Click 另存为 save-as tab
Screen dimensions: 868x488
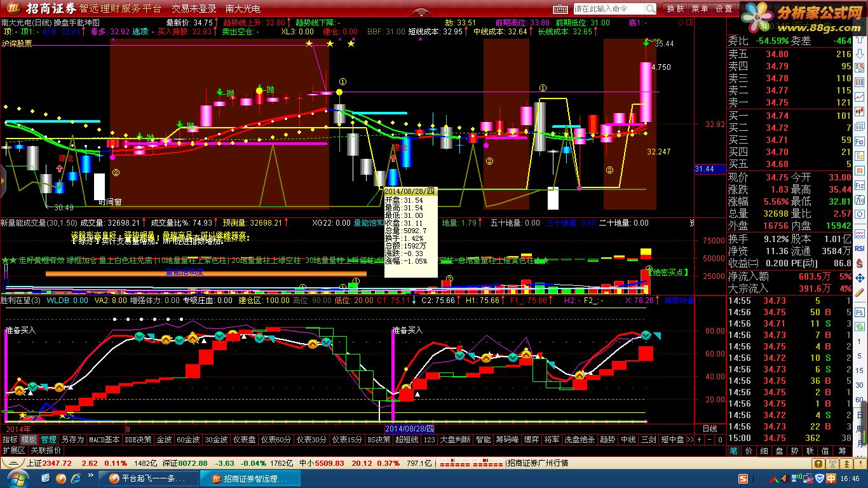pos(72,440)
